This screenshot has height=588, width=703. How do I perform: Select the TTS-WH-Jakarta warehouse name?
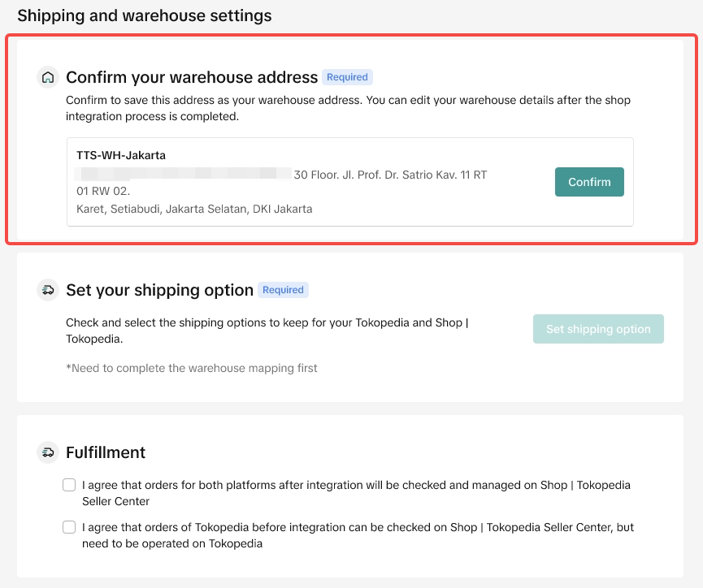coord(121,155)
